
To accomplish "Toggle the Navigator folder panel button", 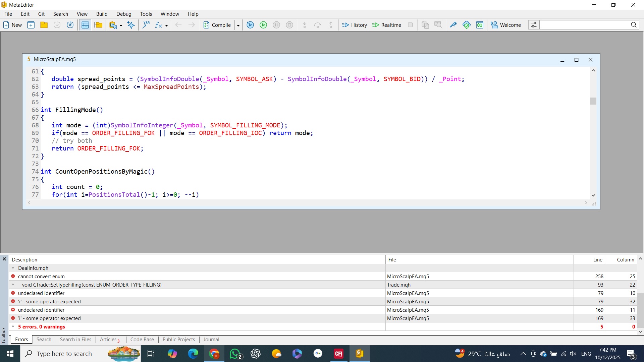I will tap(98, 25).
